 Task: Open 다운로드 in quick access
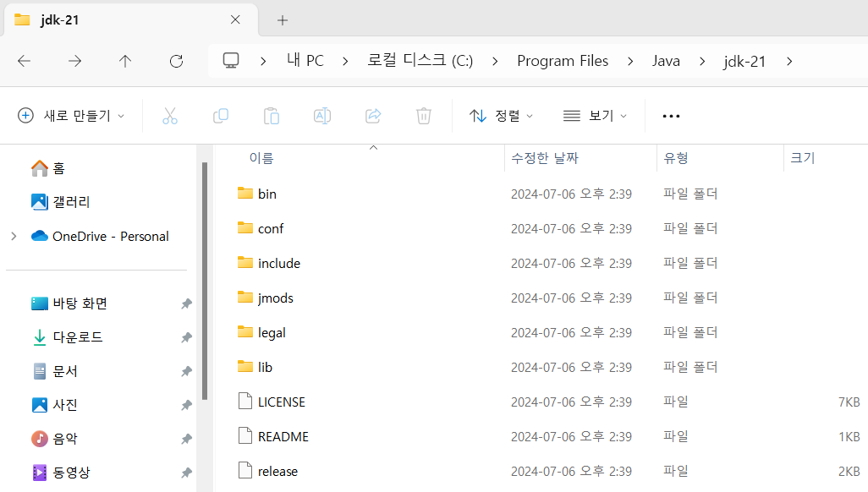pos(67,337)
